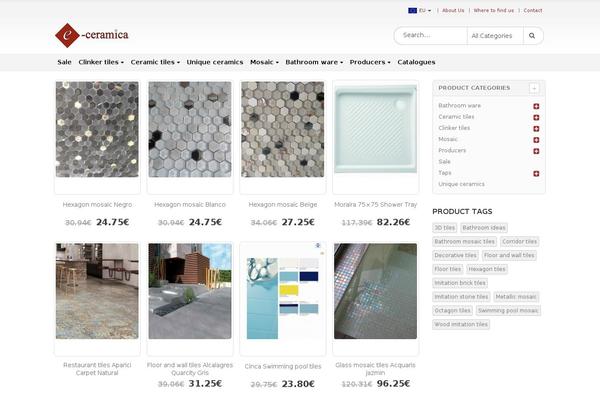Click the Hexagon mosaic Blanco title

(x=190, y=205)
